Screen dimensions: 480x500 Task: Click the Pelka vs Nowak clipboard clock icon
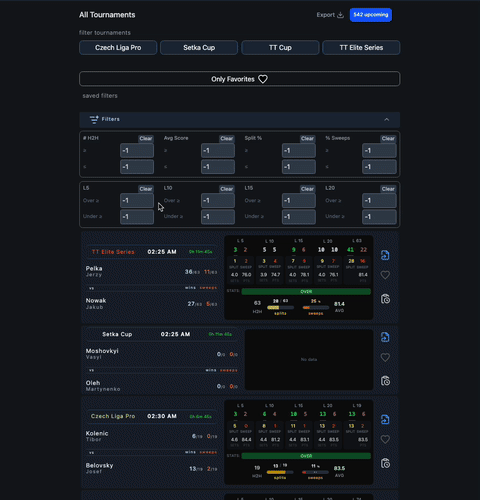tap(385, 299)
